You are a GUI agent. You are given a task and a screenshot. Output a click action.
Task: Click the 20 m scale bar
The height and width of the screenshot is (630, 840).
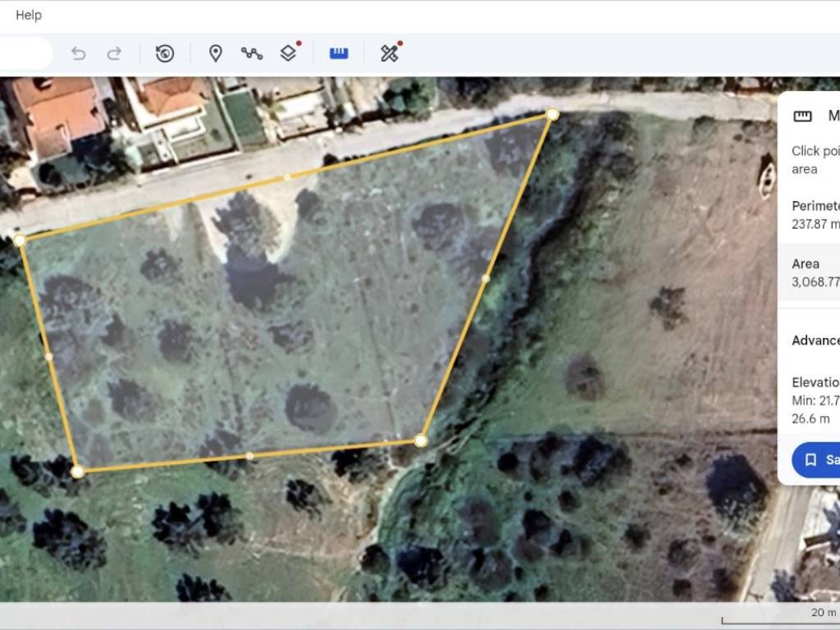tap(779, 617)
